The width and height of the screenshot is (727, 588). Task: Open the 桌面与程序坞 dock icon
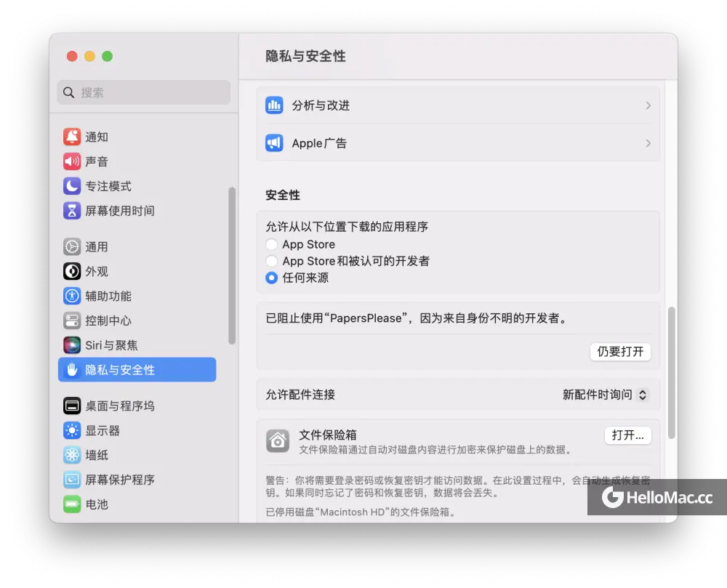tap(72, 406)
